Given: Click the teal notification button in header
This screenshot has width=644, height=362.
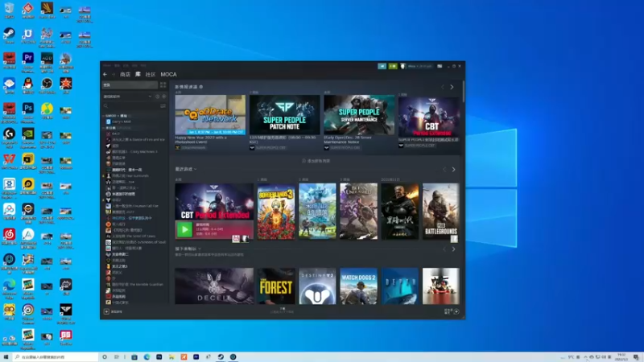Looking at the screenshot, I should click(382, 66).
